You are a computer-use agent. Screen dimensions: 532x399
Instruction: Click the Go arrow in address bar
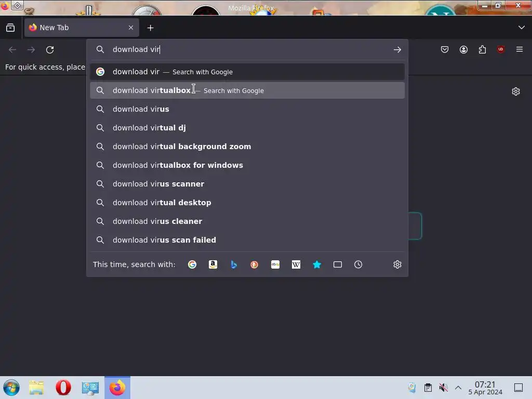pyautogui.click(x=397, y=50)
